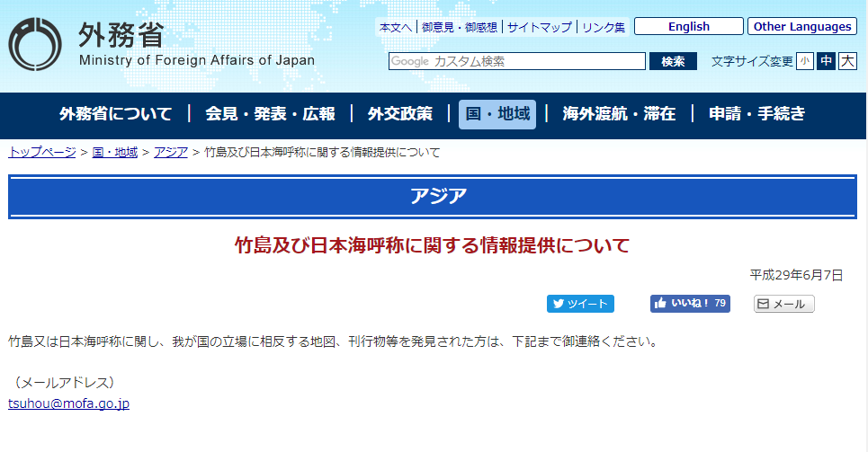Switch to the English site
Image resolution: width=868 pixels, height=452 pixels.
click(x=689, y=27)
